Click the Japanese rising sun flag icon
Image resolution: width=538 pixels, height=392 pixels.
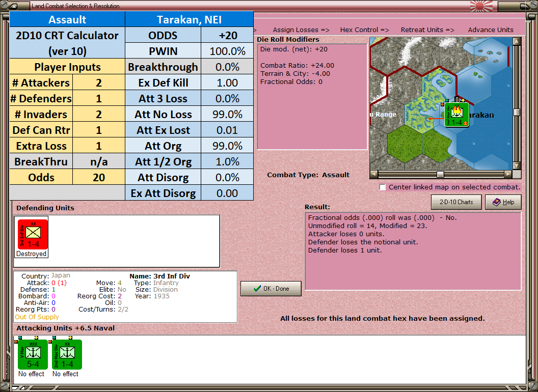pyautogui.click(x=481, y=6)
